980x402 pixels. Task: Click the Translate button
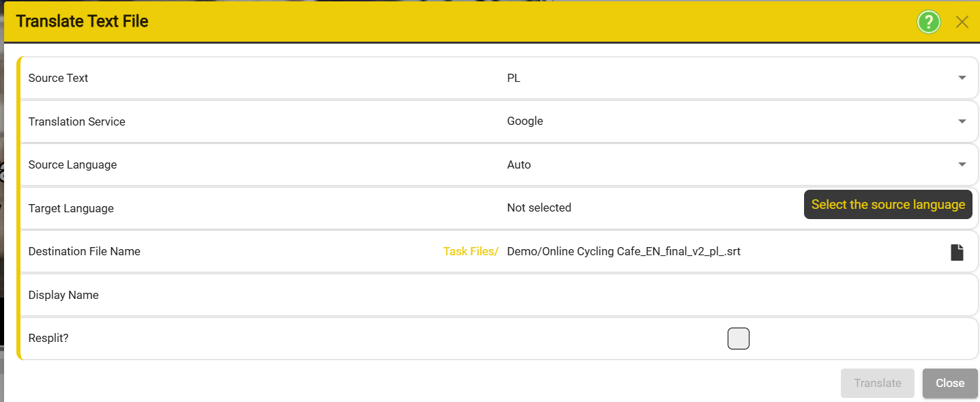[x=878, y=383]
